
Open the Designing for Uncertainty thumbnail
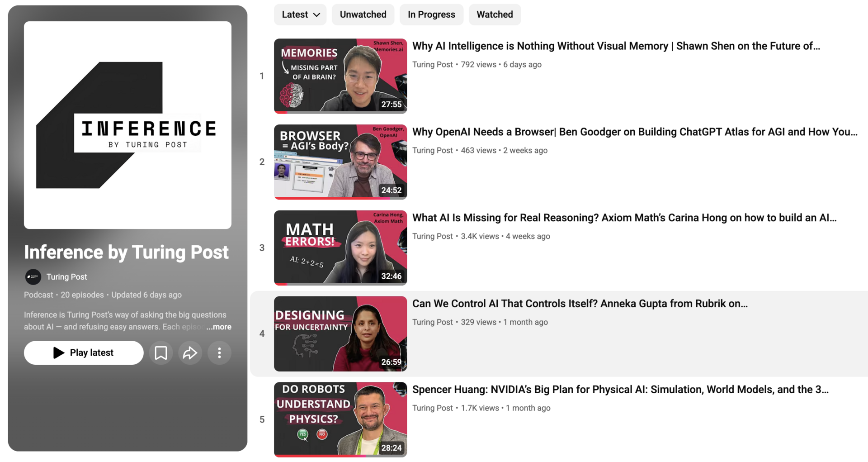point(340,333)
